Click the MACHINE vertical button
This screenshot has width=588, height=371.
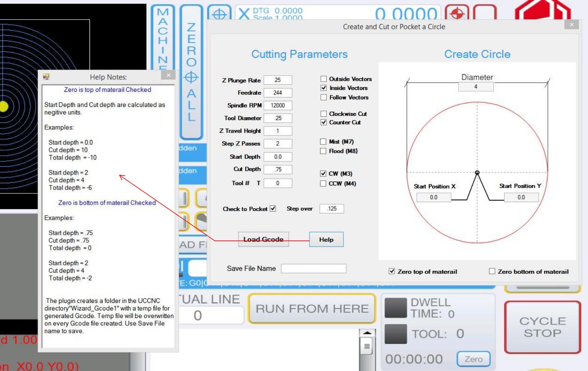(163, 38)
